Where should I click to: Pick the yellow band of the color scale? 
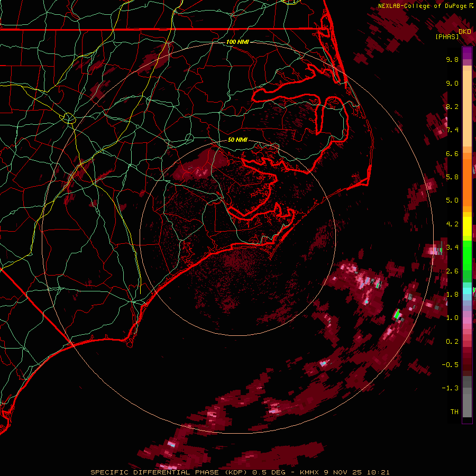tap(467, 226)
